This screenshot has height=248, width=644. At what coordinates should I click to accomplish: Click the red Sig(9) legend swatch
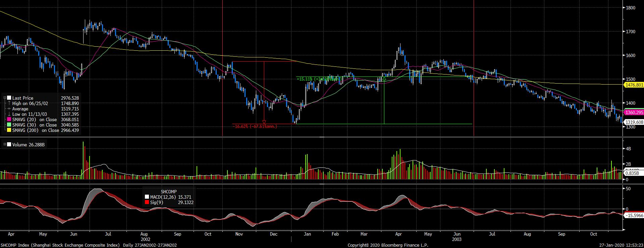pyautogui.click(x=147, y=202)
